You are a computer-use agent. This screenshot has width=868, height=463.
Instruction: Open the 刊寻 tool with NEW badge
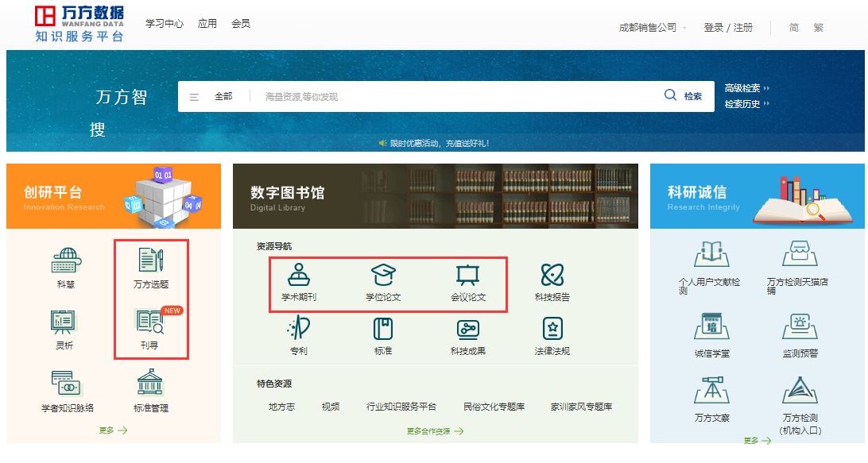(x=151, y=334)
